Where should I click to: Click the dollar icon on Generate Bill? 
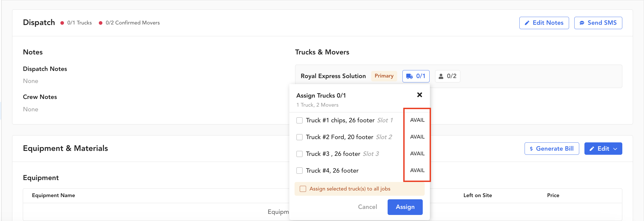531,149
